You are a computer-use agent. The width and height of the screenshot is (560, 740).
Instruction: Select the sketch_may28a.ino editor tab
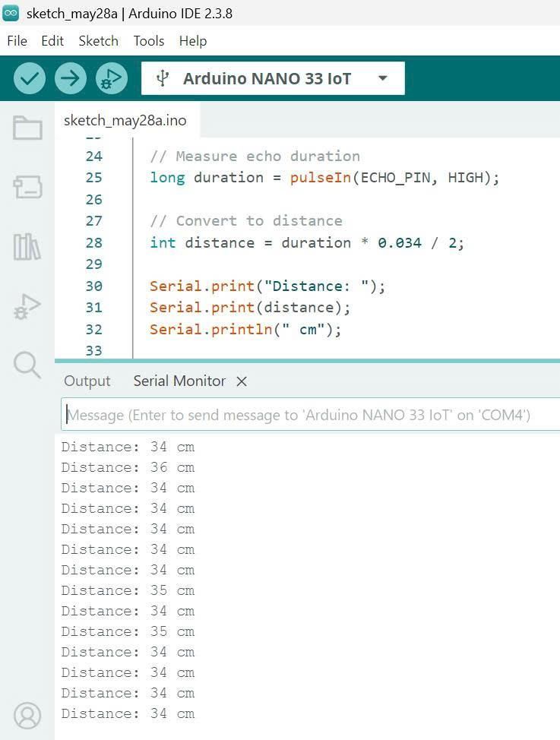(x=125, y=120)
